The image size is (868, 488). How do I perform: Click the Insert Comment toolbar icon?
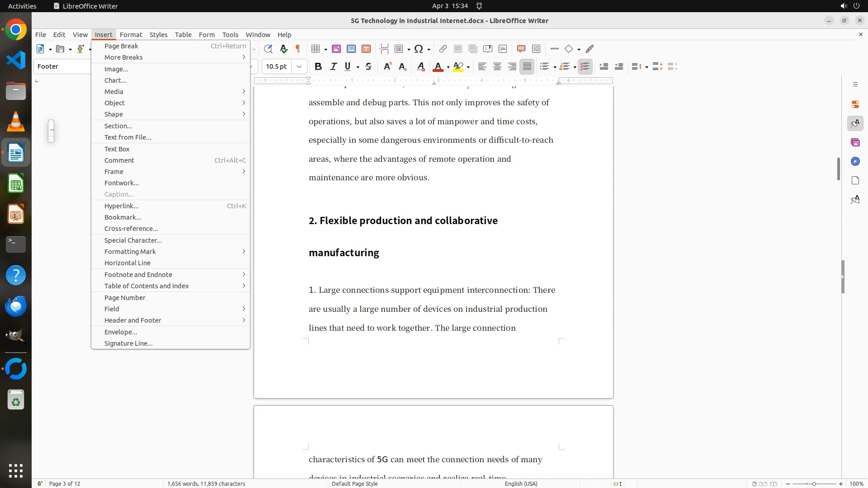521,49
